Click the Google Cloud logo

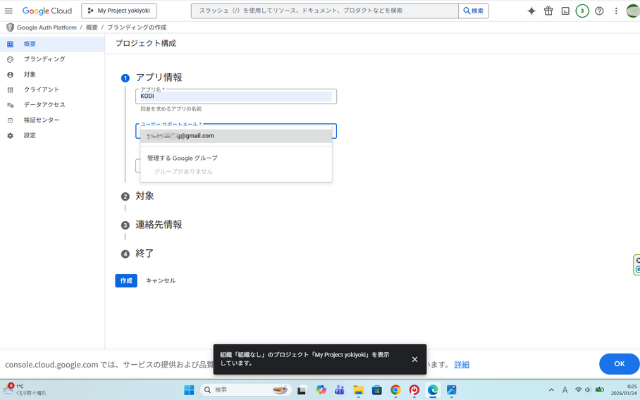click(46, 10)
